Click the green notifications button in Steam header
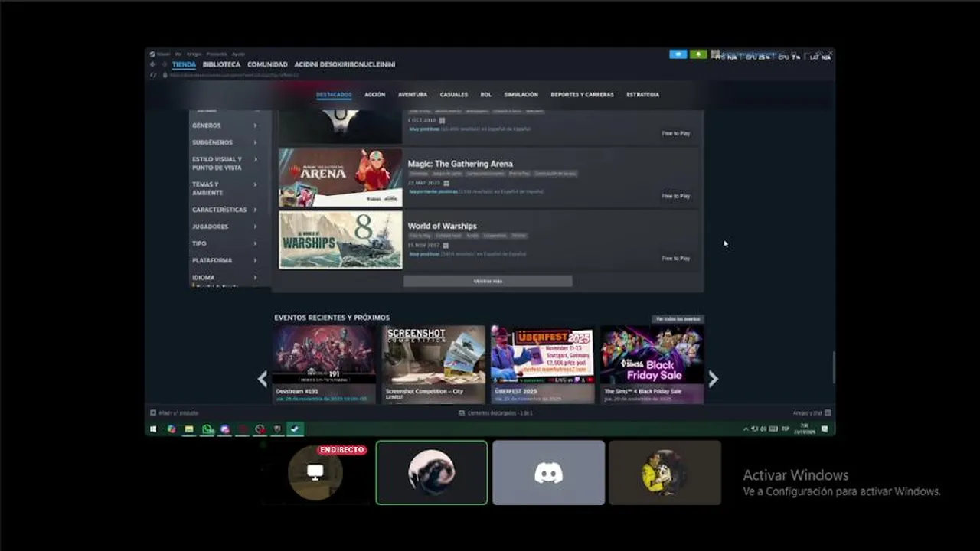980x551 pixels. click(x=698, y=54)
